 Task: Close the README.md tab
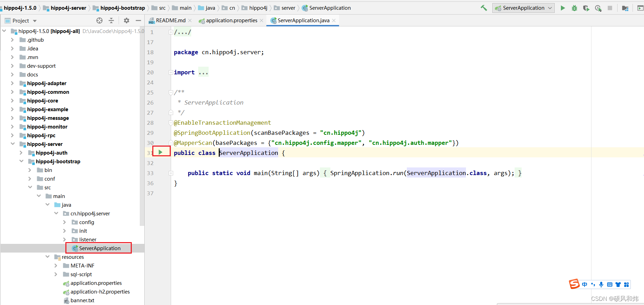pos(190,20)
